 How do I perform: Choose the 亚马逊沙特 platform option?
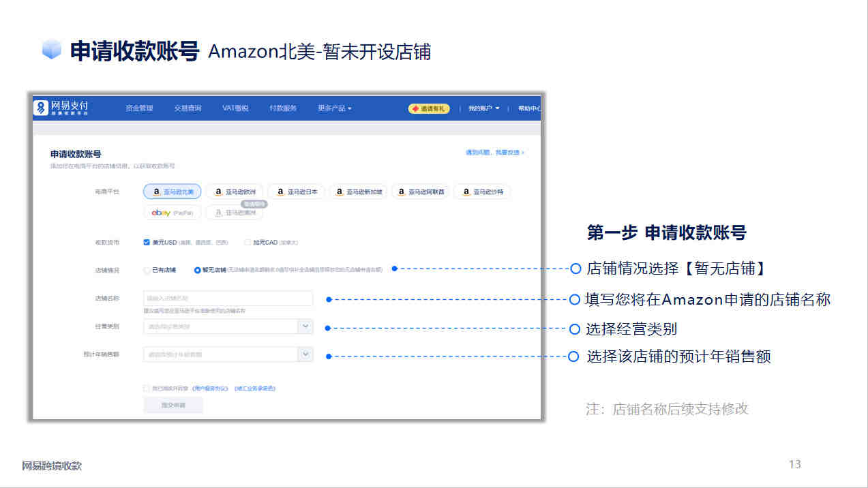click(x=482, y=192)
